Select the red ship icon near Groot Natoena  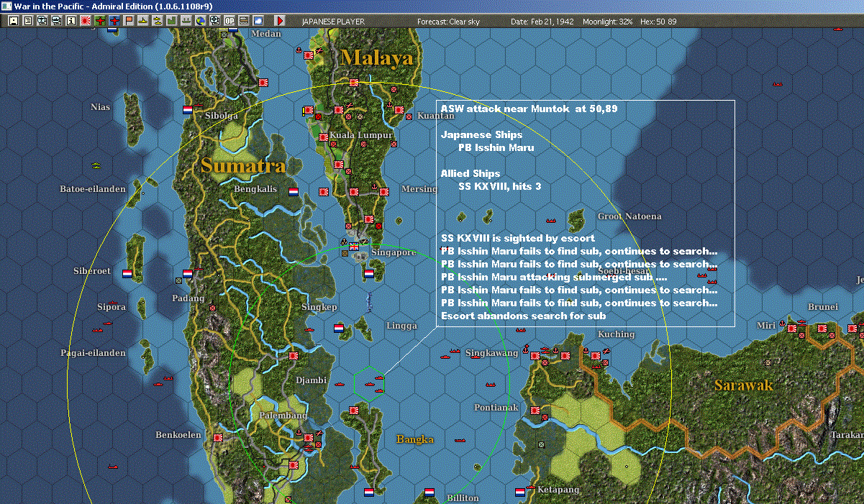coord(552,220)
